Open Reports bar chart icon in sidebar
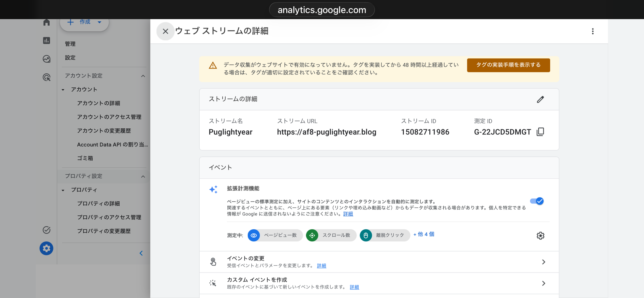The image size is (644, 298). point(46,40)
